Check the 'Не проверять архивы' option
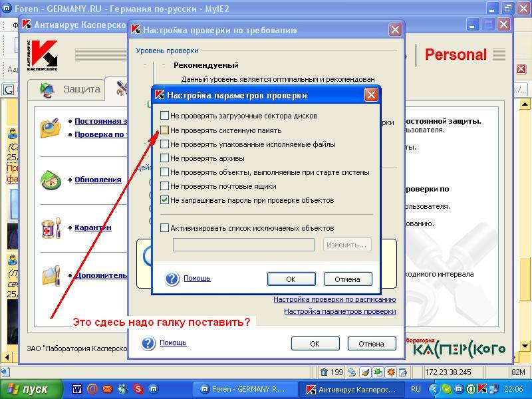532x399 pixels. 164,158
